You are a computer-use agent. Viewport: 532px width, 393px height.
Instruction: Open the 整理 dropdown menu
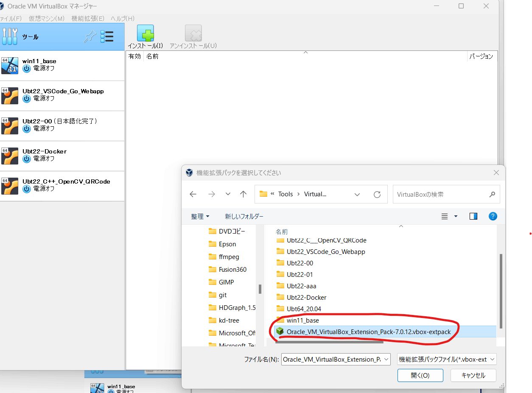[200, 216]
